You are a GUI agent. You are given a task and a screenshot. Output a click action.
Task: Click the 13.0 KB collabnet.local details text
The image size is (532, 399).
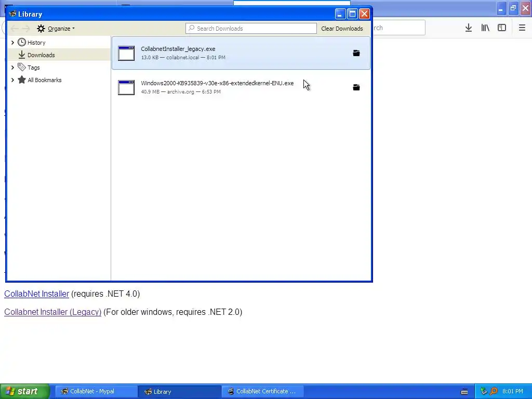point(183,57)
